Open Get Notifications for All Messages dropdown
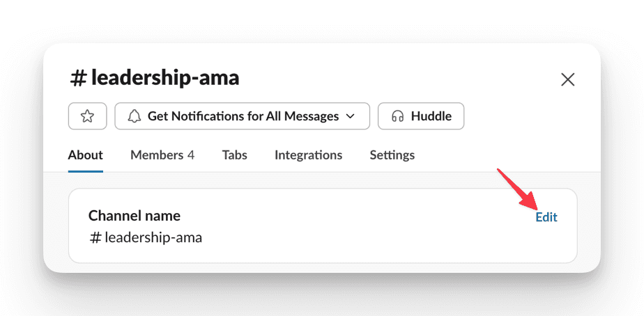Image resolution: width=644 pixels, height=316 pixels. pyautogui.click(x=243, y=116)
